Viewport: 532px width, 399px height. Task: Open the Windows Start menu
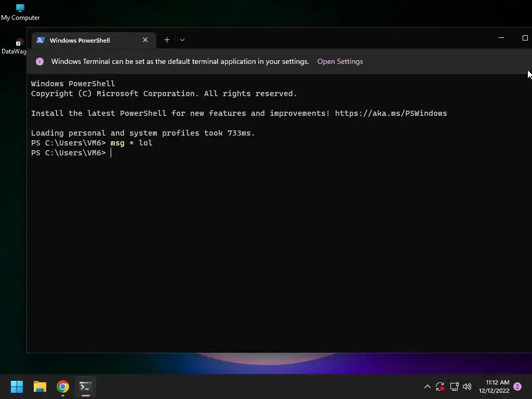point(17,387)
